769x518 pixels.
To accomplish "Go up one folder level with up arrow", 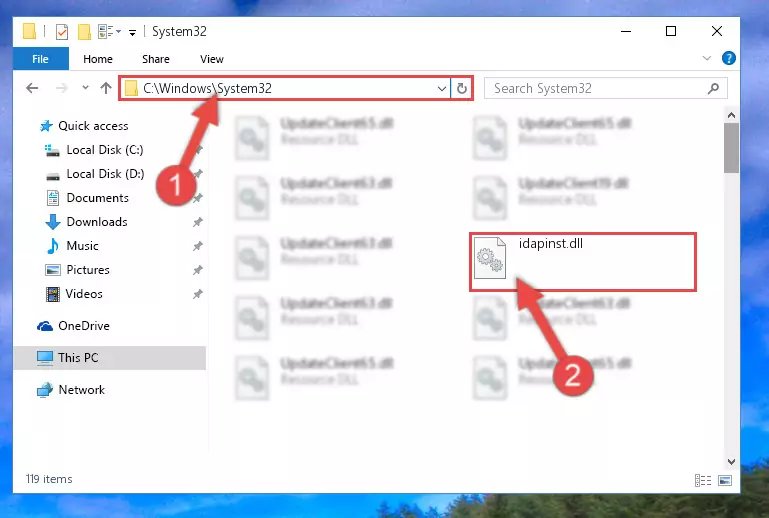I will pos(106,88).
